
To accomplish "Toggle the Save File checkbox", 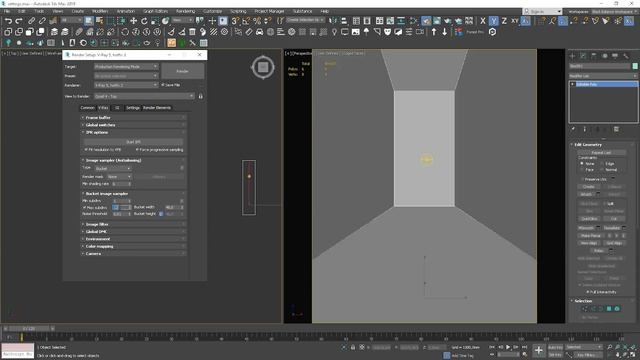I will pyautogui.click(x=163, y=85).
